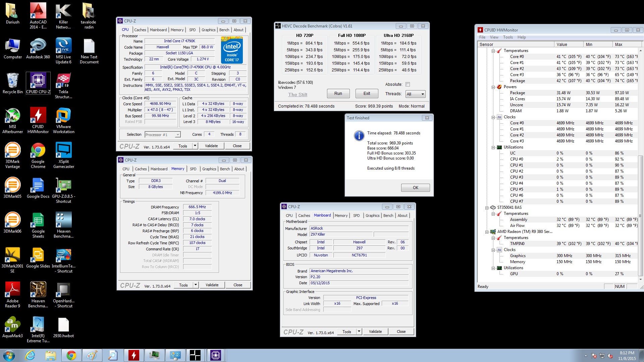Click Validate in top CPU-Z window
This screenshot has width=644, height=362.
pyautogui.click(x=211, y=146)
